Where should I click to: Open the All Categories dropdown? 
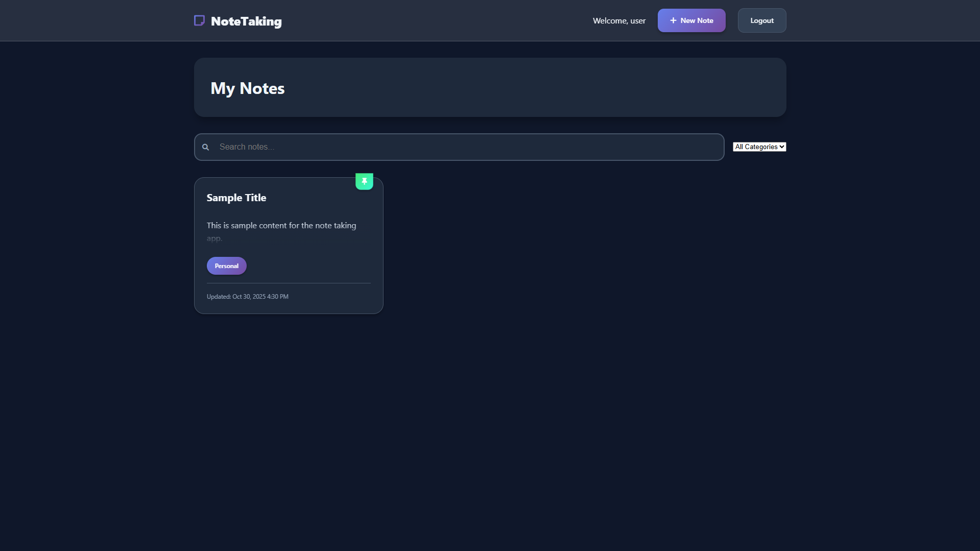click(756, 147)
